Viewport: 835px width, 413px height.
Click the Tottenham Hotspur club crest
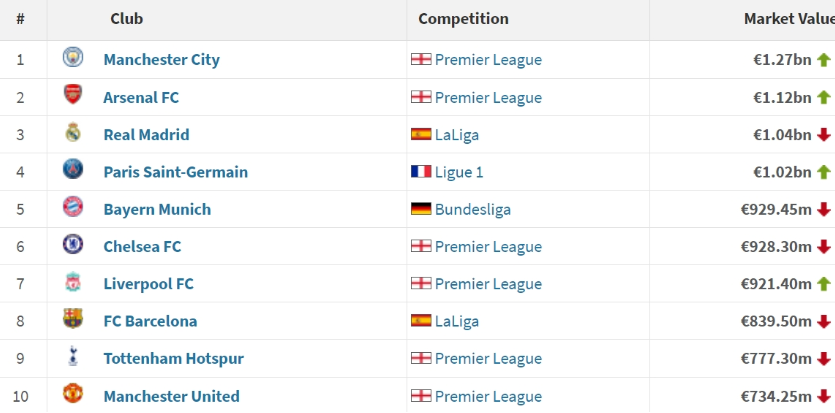(x=73, y=358)
